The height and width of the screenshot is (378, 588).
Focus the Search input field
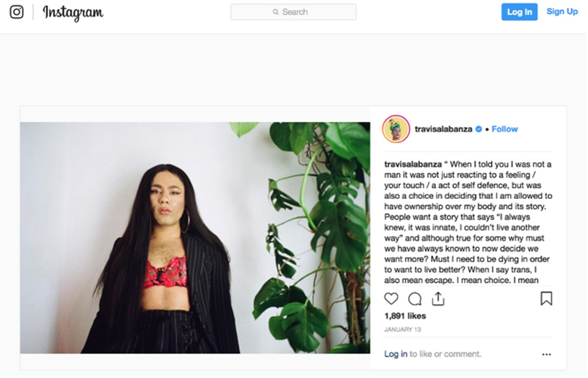click(x=293, y=12)
